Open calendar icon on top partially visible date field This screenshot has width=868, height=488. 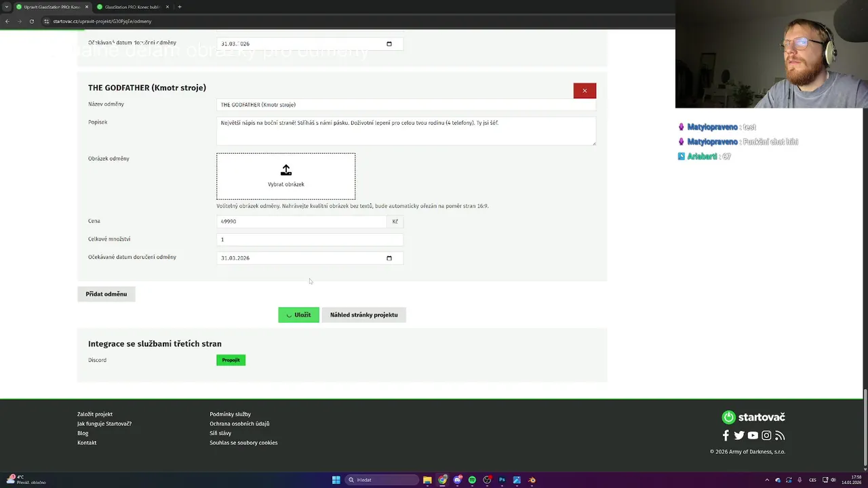click(x=389, y=44)
